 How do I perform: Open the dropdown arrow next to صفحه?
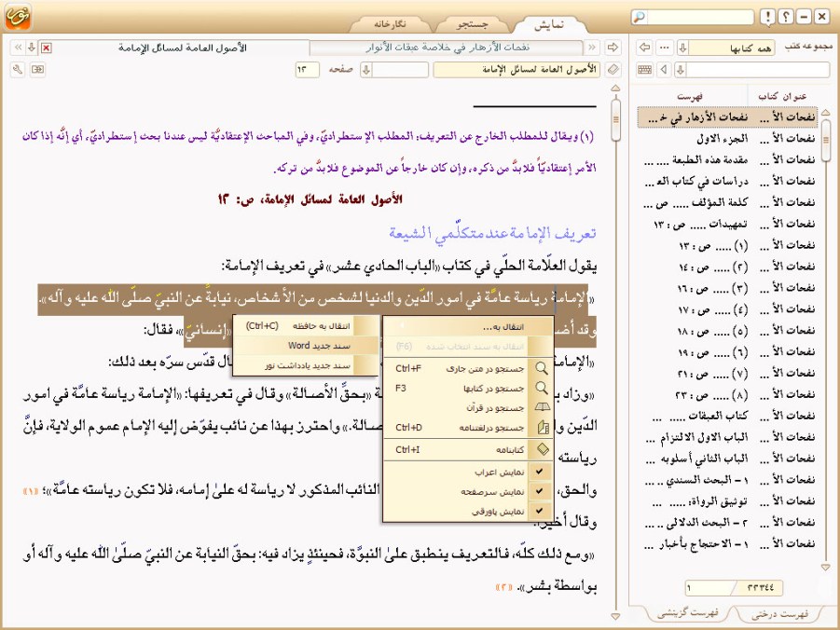(x=366, y=70)
